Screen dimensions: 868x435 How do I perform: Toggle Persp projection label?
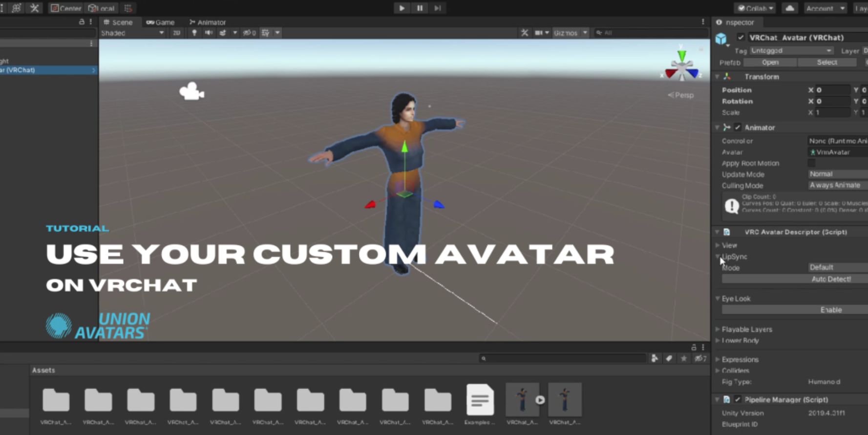coord(681,95)
